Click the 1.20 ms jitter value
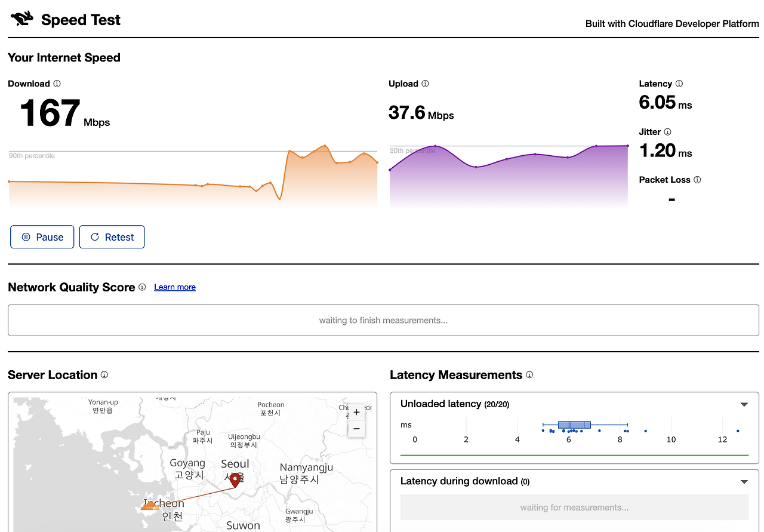The height and width of the screenshot is (532, 764). (x=666, y=150)
